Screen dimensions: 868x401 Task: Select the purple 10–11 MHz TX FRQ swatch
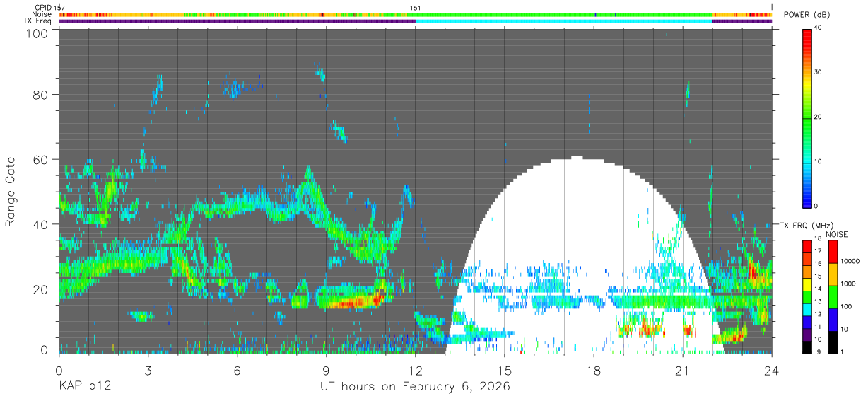[x=807, y=334]
